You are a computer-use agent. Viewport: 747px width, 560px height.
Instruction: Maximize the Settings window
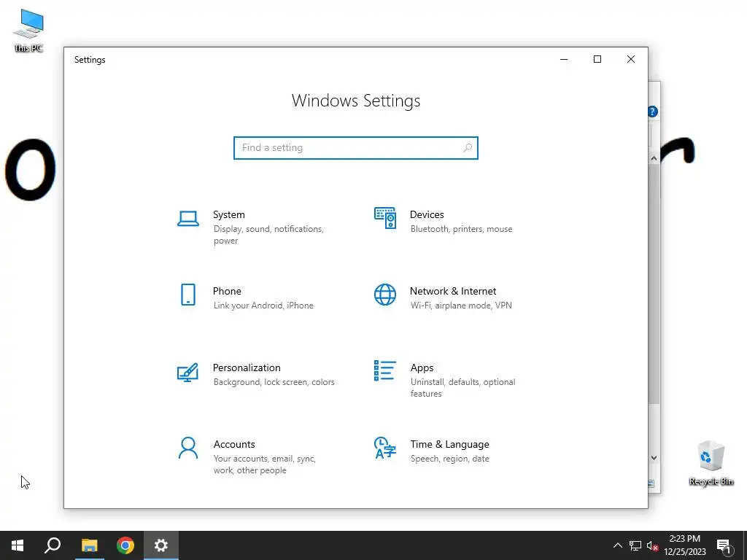(597, 59)
